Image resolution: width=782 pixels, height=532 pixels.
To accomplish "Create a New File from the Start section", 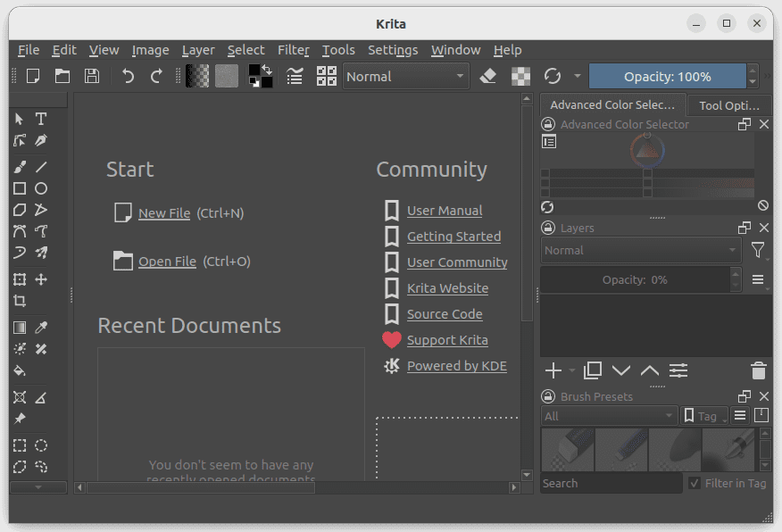I will click(x=164, y=212).
